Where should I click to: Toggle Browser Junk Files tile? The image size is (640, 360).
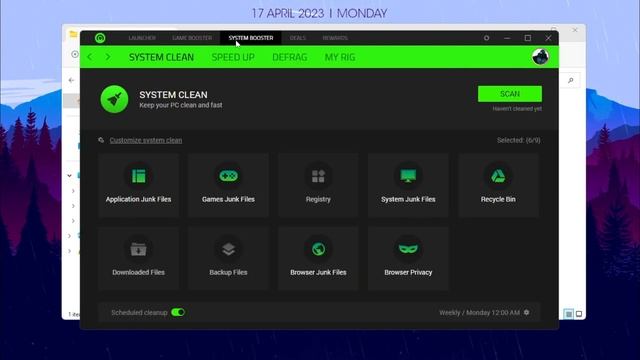[318, 258]
